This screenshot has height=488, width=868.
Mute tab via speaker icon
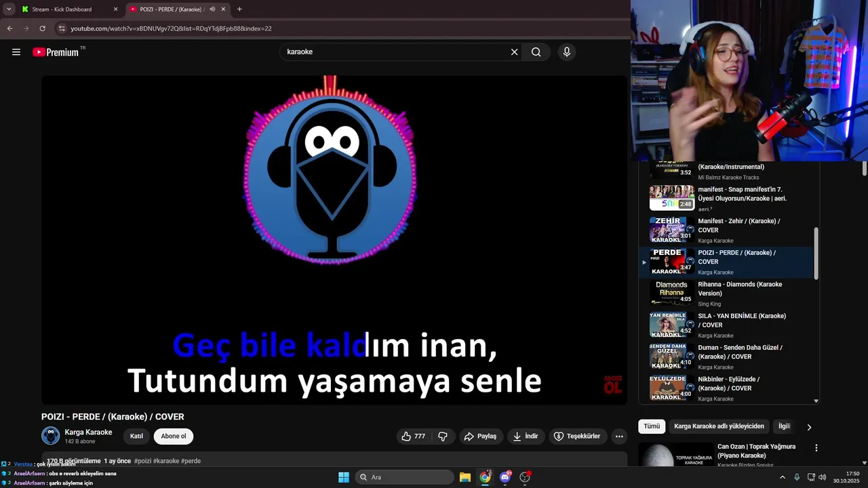(212, 9)
